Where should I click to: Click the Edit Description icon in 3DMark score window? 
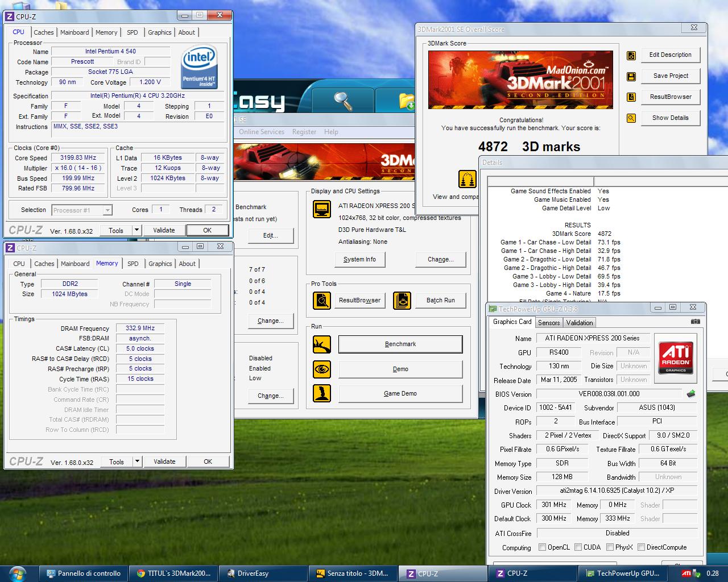click(631, 55)
